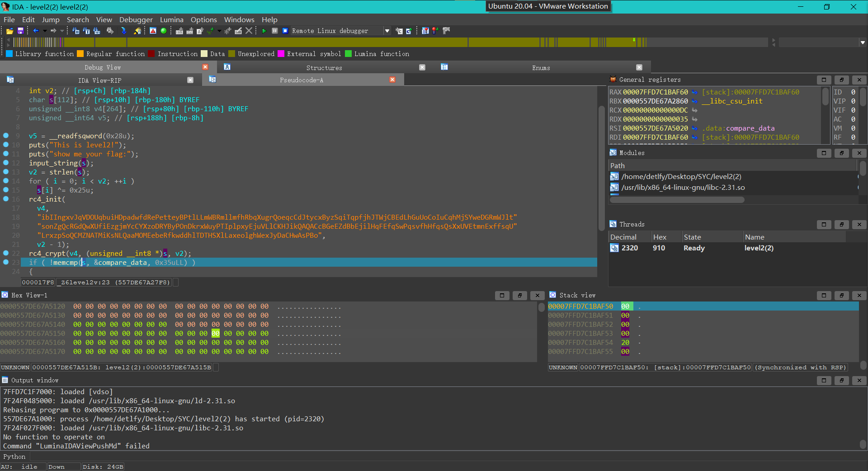Screen dimensions: 868x471
Task: Toggle breakpoint on line 12 input_string
Action: click(6, 163)
